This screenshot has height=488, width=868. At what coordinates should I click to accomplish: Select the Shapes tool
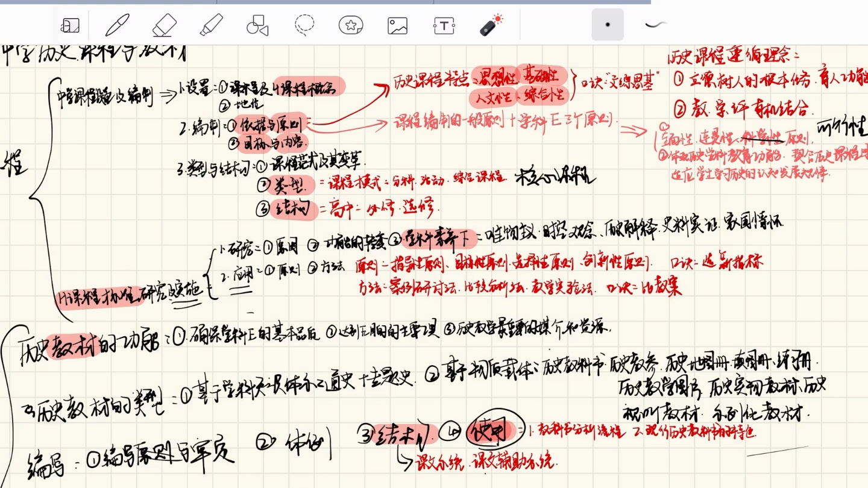pos(257,25)
